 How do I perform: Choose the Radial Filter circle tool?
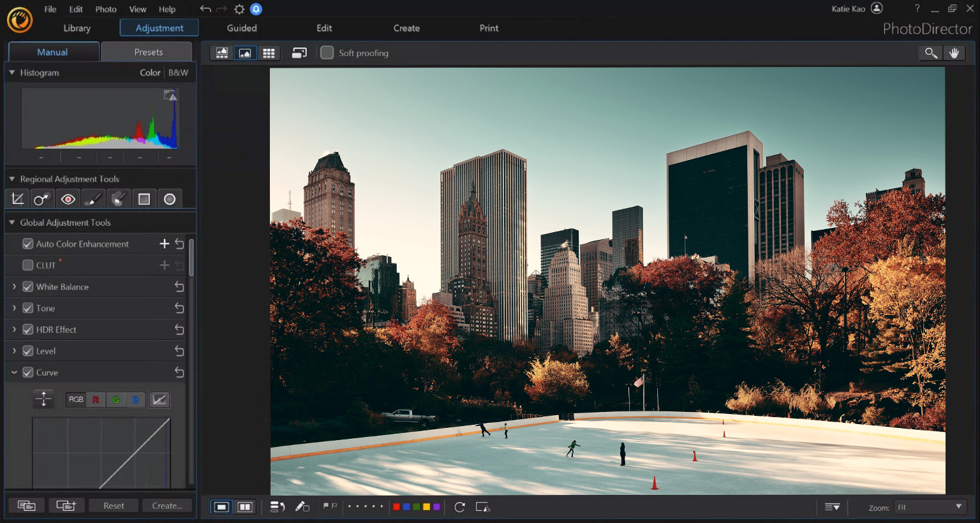point(170,200)
